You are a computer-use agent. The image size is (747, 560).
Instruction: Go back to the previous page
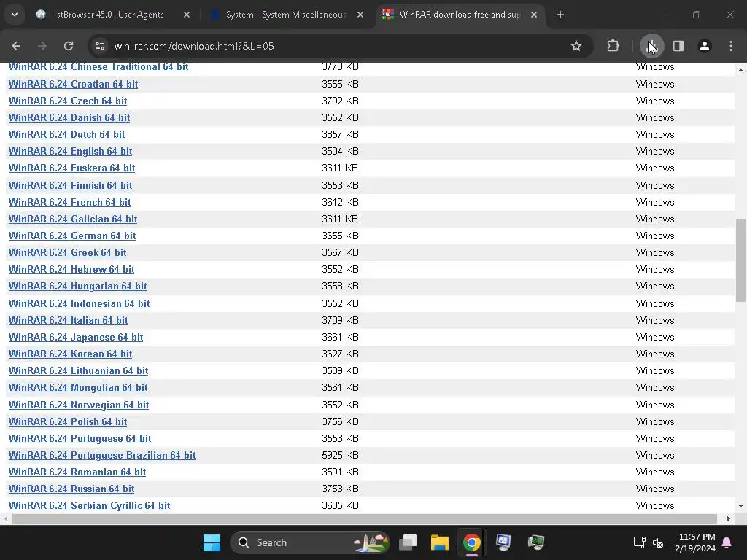[x=16, y=46]
